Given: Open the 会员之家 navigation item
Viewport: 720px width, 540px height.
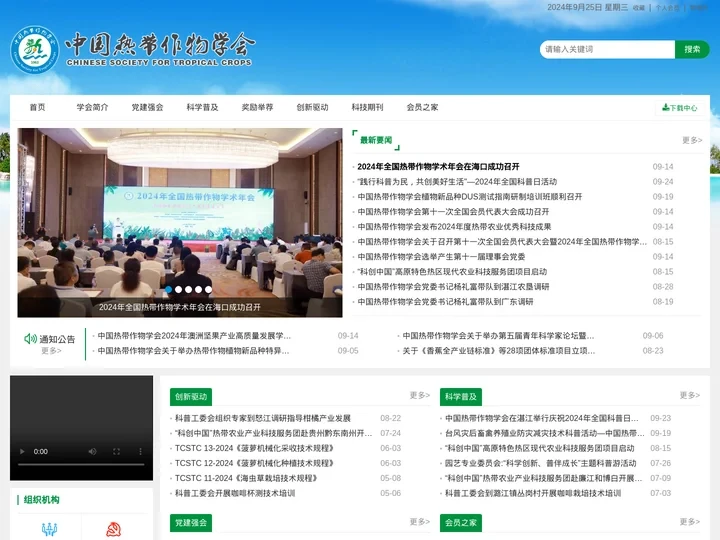Looking at the screenshot, I should pos(422,107).
